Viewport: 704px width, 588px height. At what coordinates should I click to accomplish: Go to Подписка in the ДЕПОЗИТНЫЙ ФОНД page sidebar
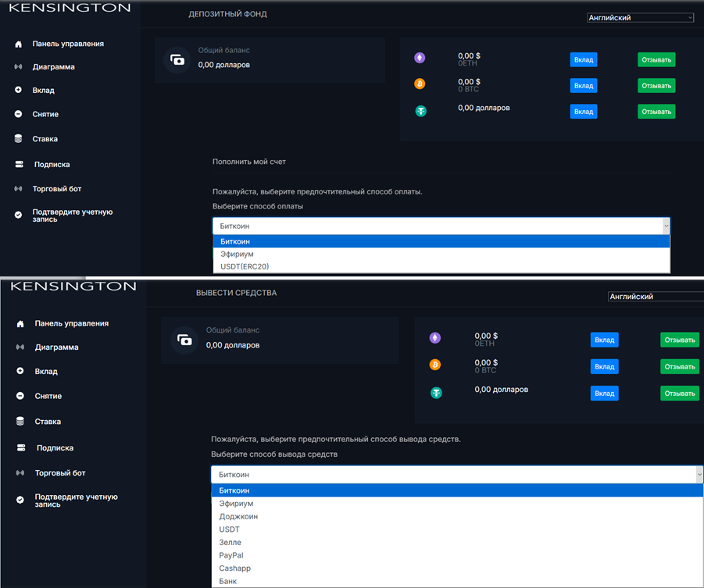pyautogui.click(x=52, y=165)
